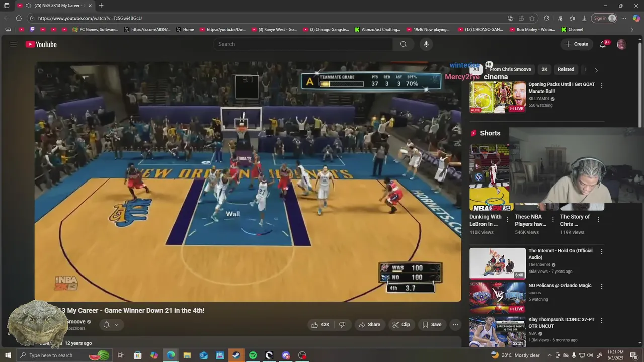Open options for These NBA Players short
This screenshot has height=362, width=644.
(553, 219)
